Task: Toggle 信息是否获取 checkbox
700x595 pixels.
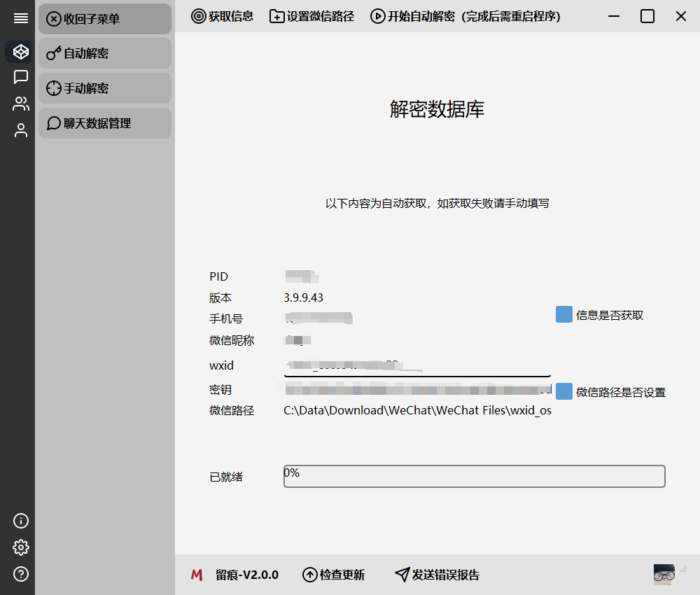Action: click(563, 314)
